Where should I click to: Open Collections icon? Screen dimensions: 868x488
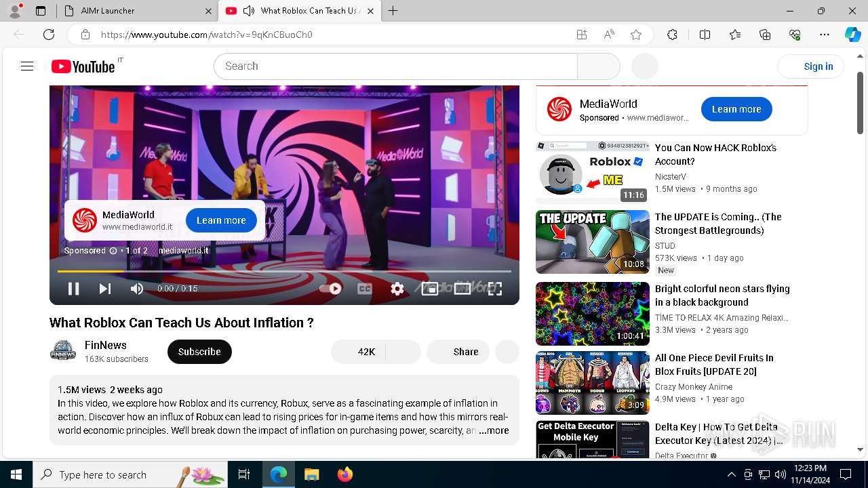765,35
